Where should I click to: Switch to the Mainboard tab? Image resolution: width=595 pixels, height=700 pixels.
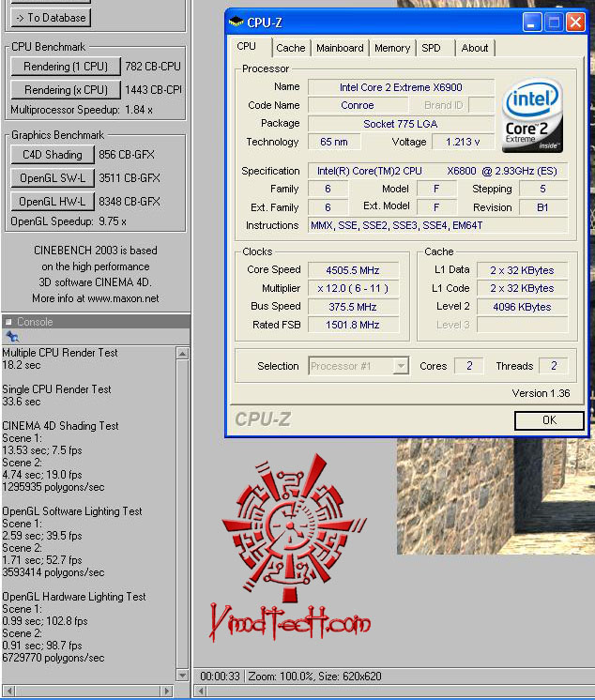point(340,48)
